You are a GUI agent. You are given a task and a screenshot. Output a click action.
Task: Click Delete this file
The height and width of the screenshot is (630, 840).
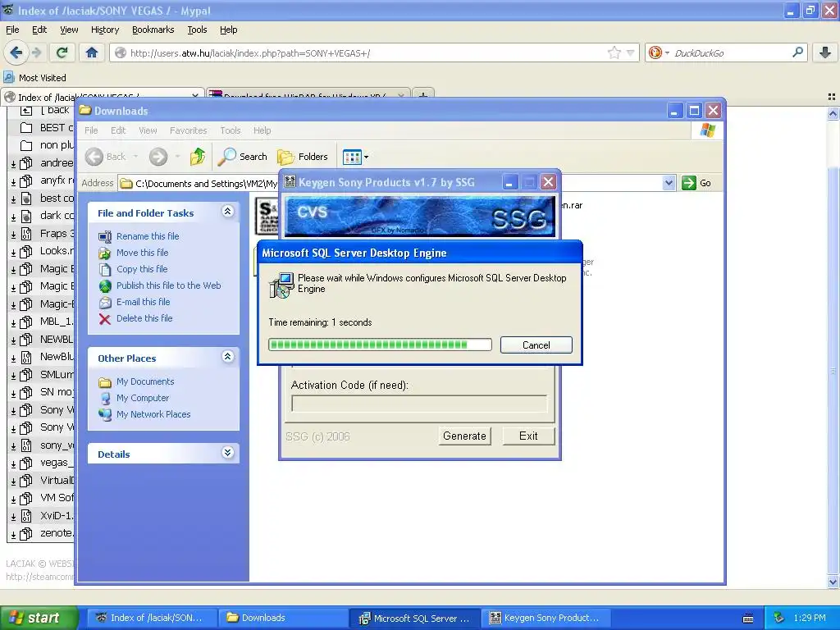click(x=144, y=318)
